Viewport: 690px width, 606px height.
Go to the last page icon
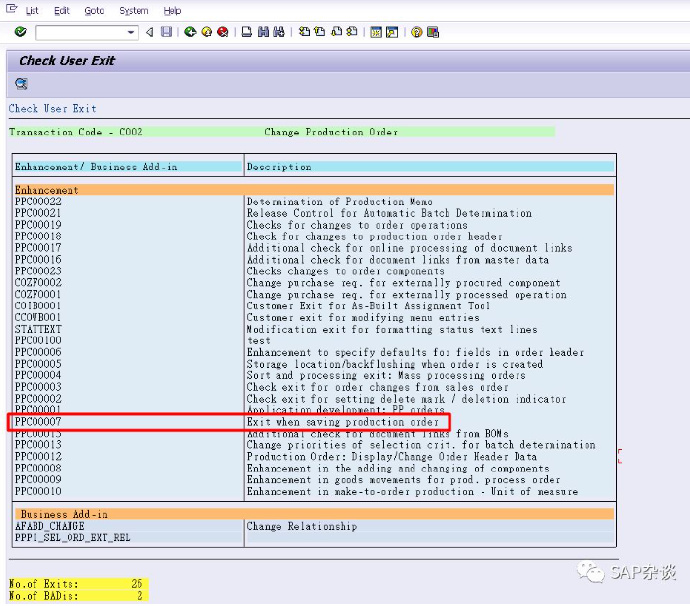coord(352,32)
